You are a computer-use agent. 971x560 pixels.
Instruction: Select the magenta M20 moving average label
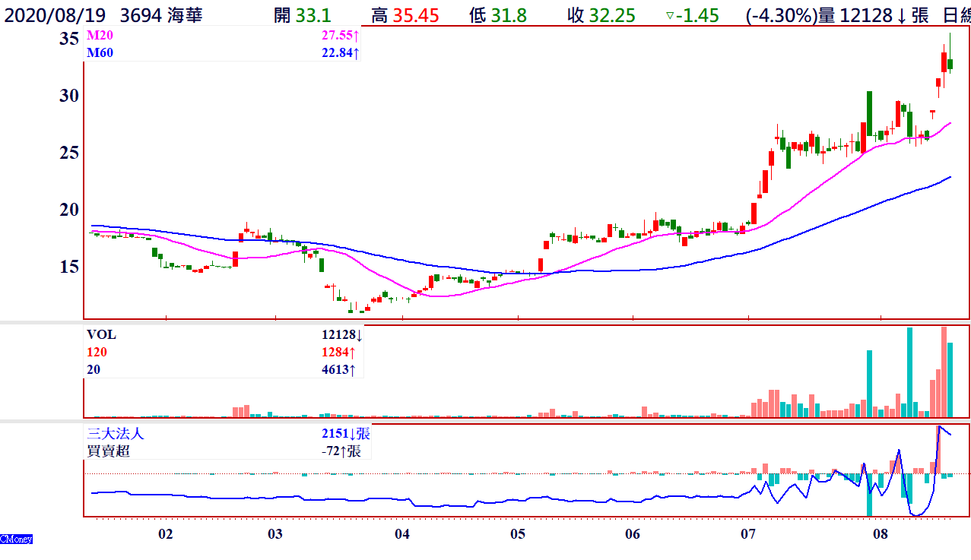point(100,36)
